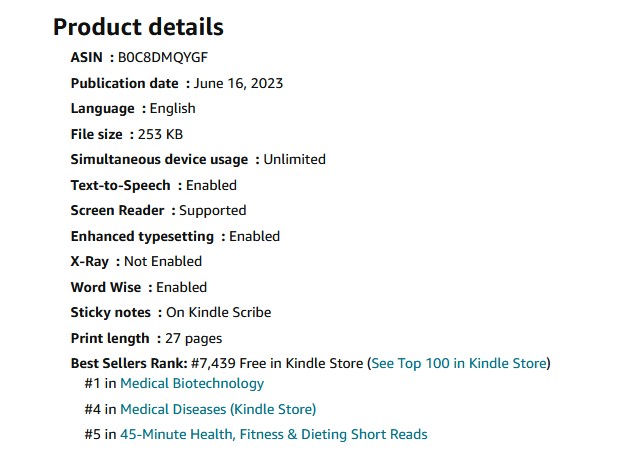Viewport: 638px width, 450px height.
Task: Click the Enhanced typesetting label
Action: (142, 236)
